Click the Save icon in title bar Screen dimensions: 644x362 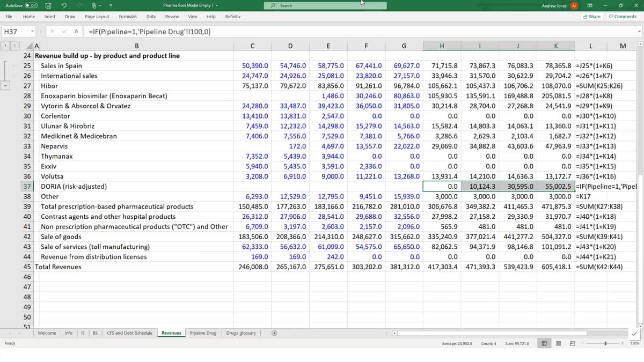(x=48, y=5)
